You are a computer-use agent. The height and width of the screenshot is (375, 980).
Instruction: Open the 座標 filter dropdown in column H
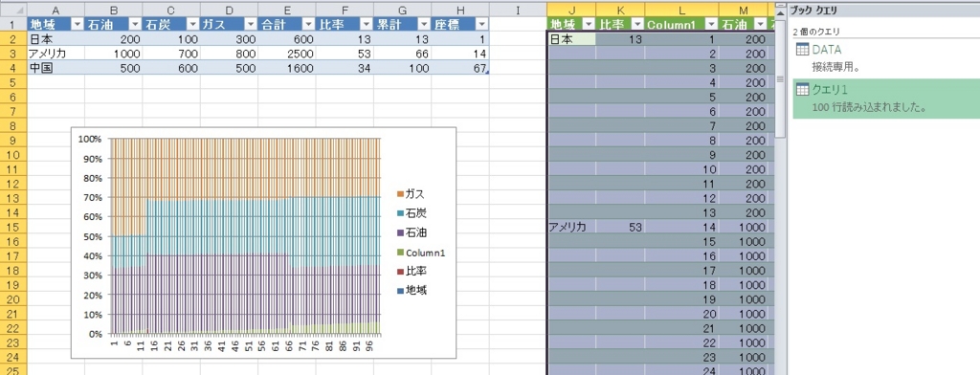[x=481, y=24]
